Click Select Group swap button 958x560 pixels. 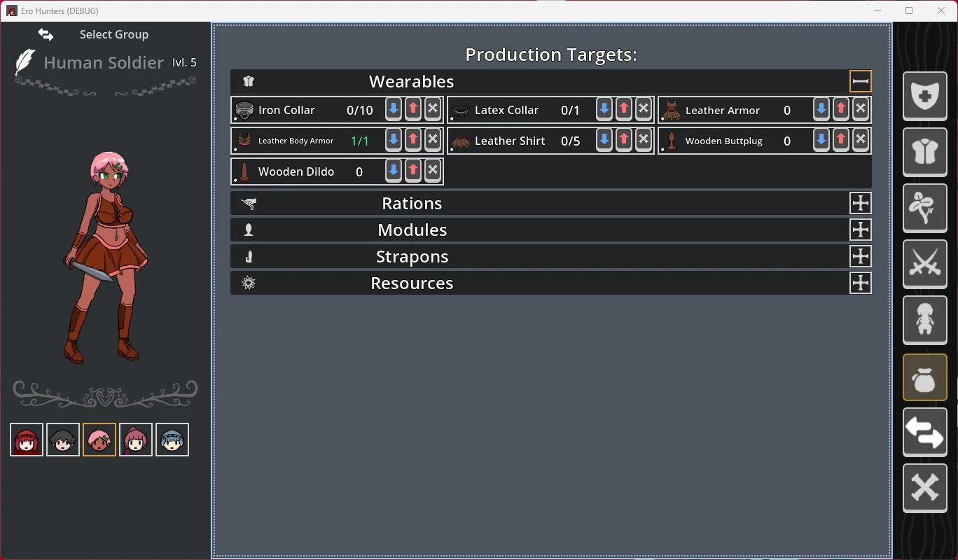pos(46,34)
